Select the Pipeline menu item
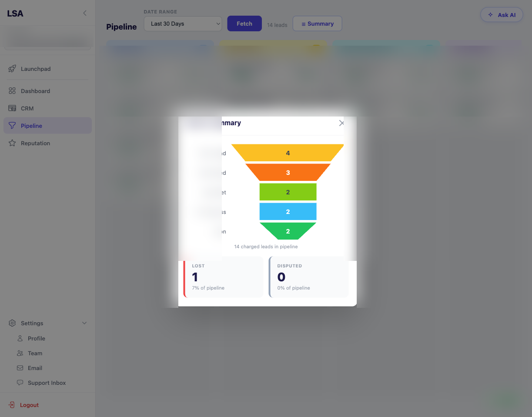This screenshot has height=417, width=532. 47,126
